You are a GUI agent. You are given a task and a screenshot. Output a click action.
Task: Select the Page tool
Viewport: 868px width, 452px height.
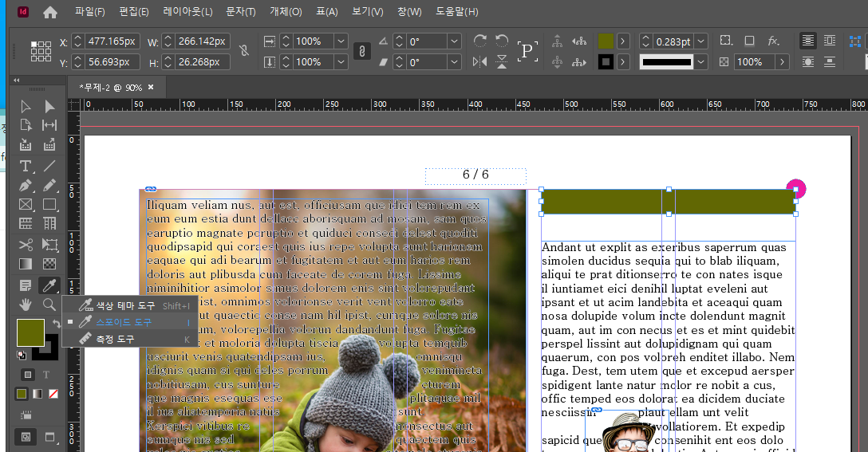coord(26,126)
